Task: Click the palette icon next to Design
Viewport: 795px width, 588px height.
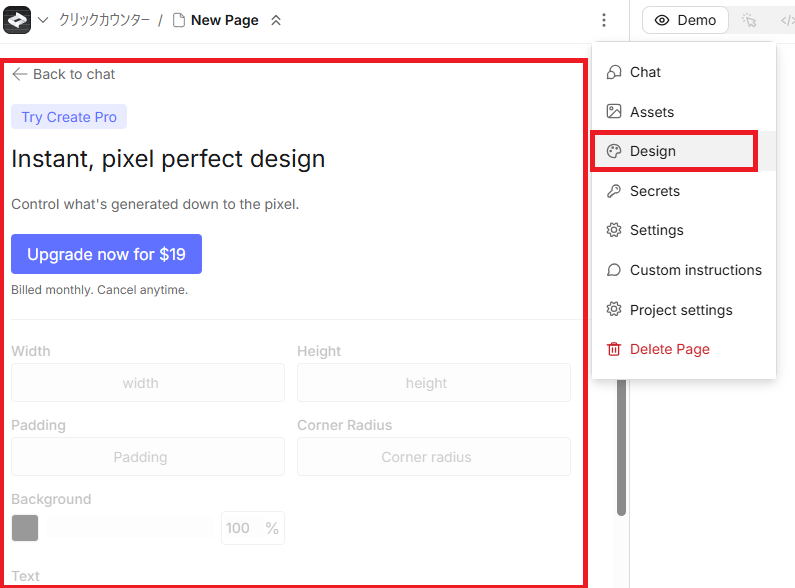Action: pos(613,151)
